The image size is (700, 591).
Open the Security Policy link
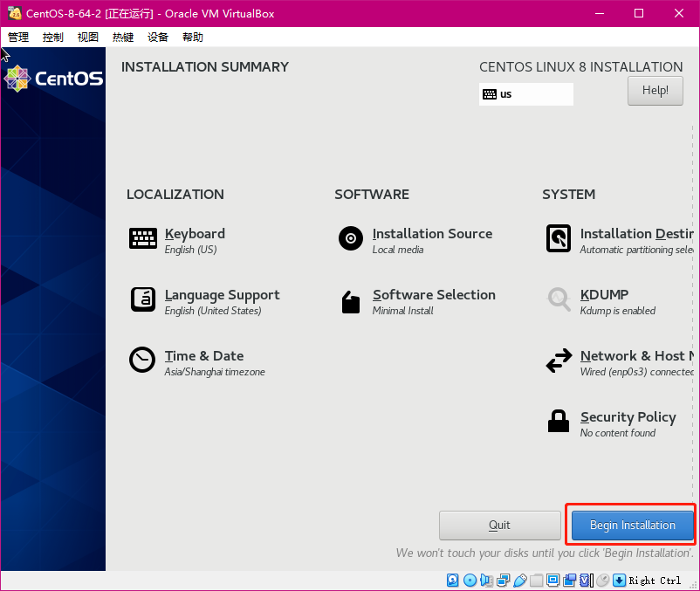click(x=628, y=417)
